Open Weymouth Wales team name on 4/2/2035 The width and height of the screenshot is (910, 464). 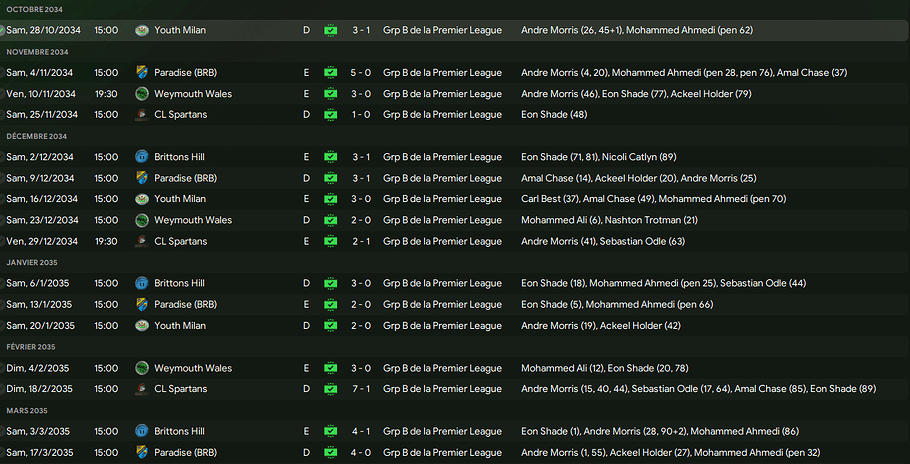pos(193,367)
